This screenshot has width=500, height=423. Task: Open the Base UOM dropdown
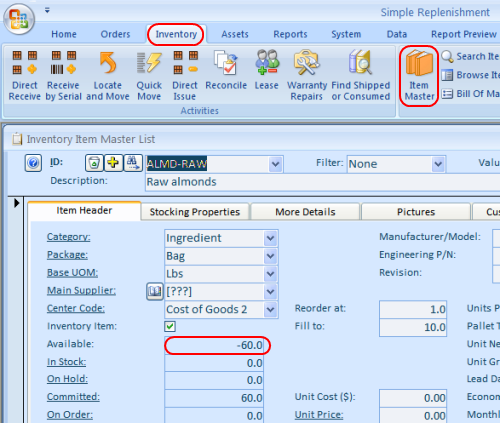coord(270,274)
